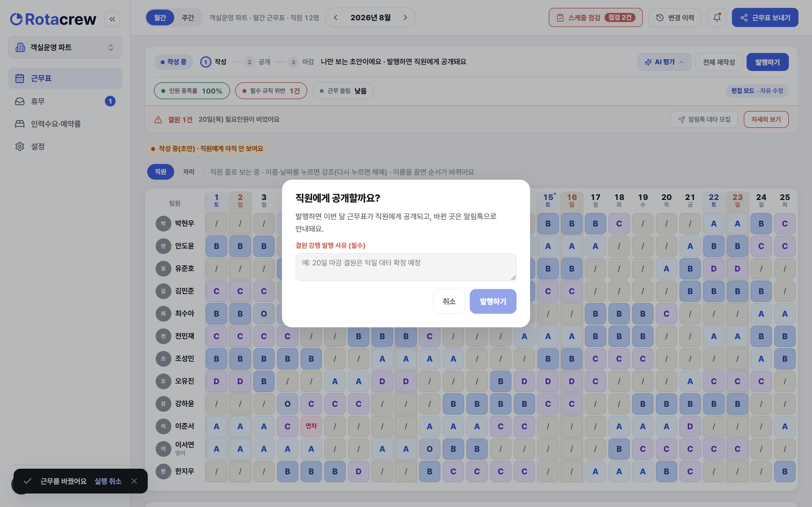This screenshot has width=812, height=507.
Task: Click 실행 취소 in the toast
Action: [108, 481]
